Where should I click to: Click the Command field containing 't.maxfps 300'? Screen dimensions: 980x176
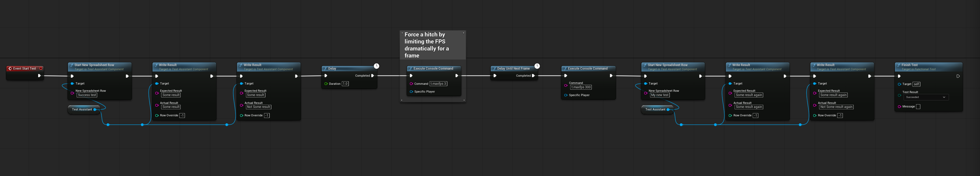pyautogui.click(x=580, y=87)
